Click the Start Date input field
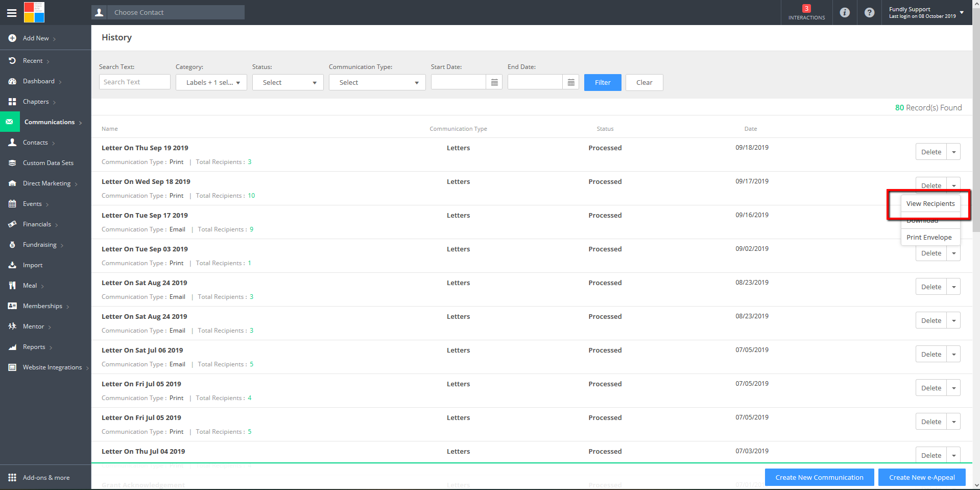980x490 pixels. [x=459, y=82]
